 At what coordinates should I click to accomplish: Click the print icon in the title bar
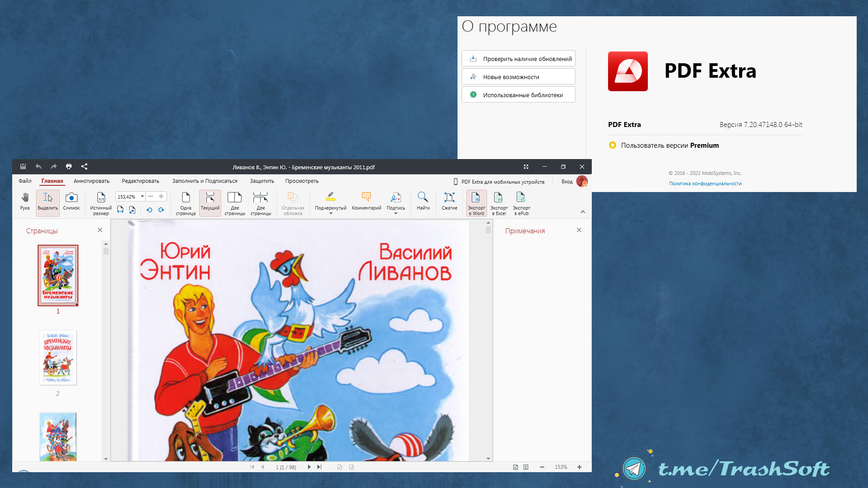(69, 167)
